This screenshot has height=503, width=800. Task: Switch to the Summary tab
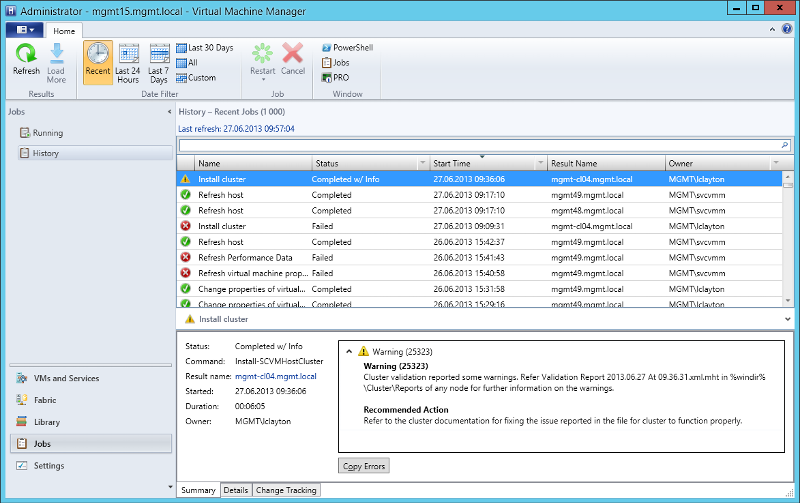coord(198,490)
